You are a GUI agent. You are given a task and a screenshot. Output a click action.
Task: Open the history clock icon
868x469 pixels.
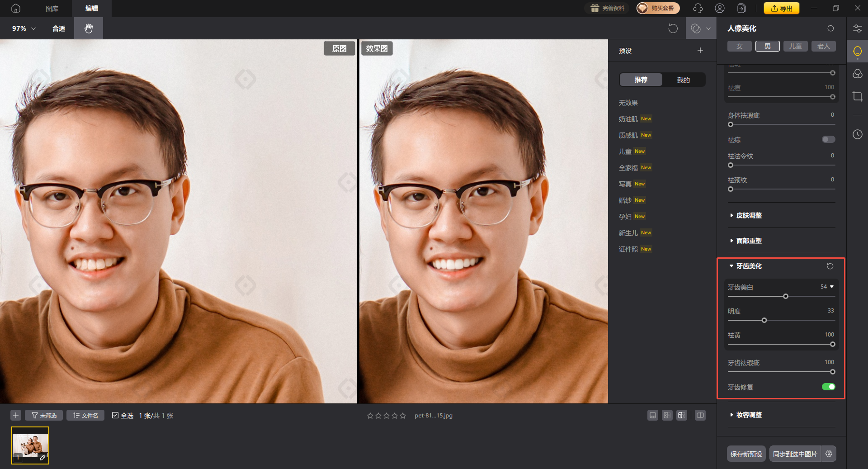tap(857, 134)
